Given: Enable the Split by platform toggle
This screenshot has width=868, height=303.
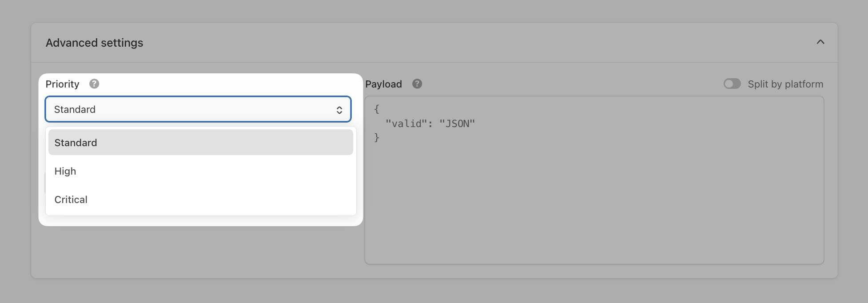Looking at the screenshot, I should 732,84.
